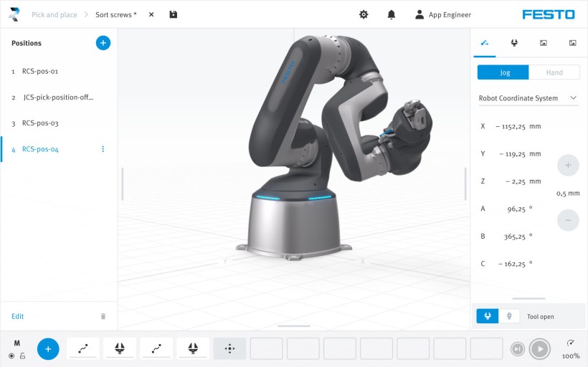The image size is (588, 367).
Task: Start the program with the play button
Action: tap(540, 349)
